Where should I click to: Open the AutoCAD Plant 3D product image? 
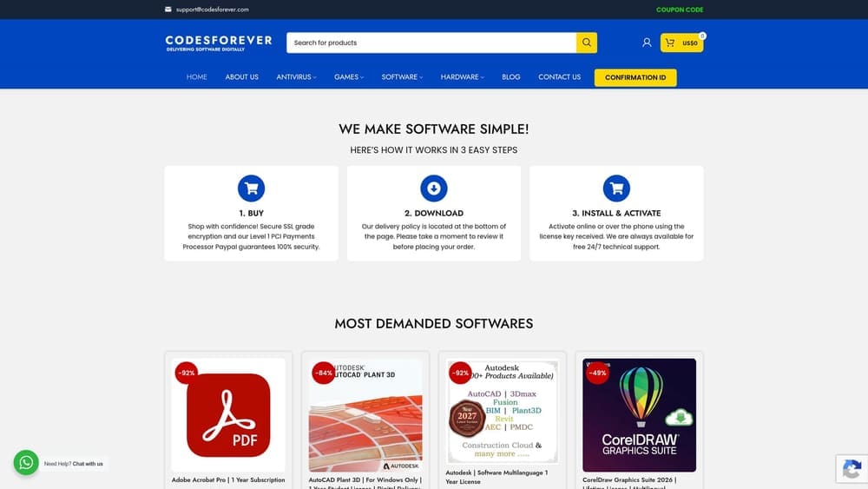(365, 415)
